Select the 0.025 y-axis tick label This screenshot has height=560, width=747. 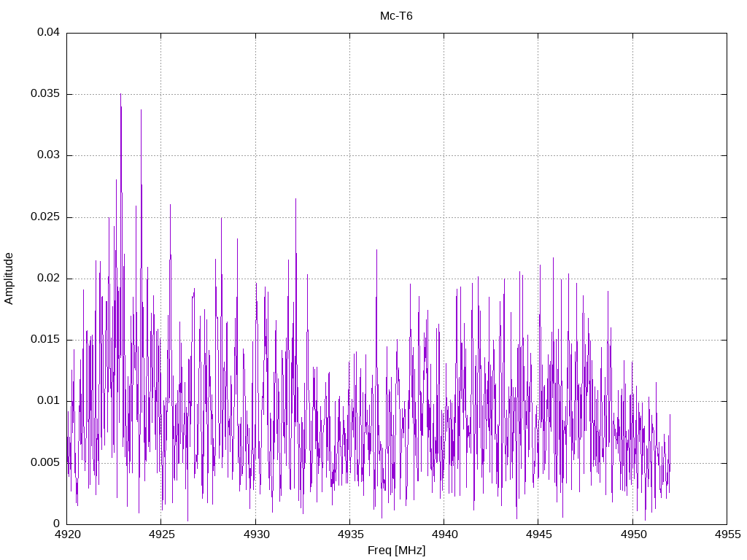click(45, 217)
